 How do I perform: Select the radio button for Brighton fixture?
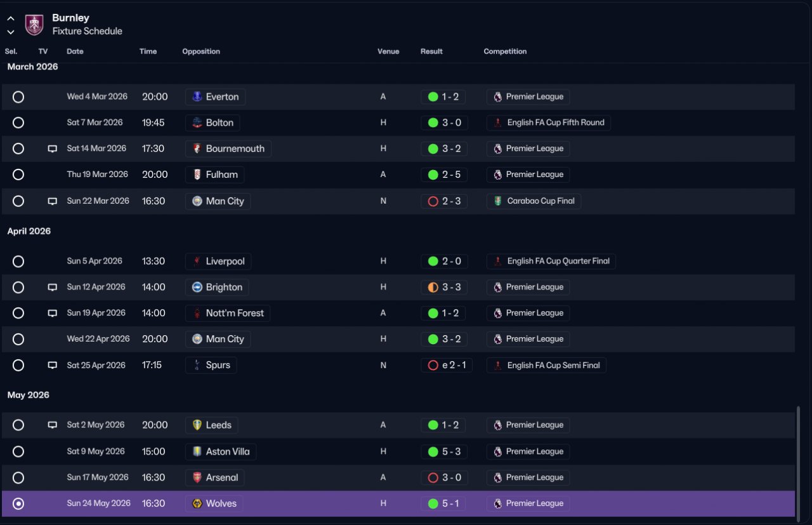18,288
